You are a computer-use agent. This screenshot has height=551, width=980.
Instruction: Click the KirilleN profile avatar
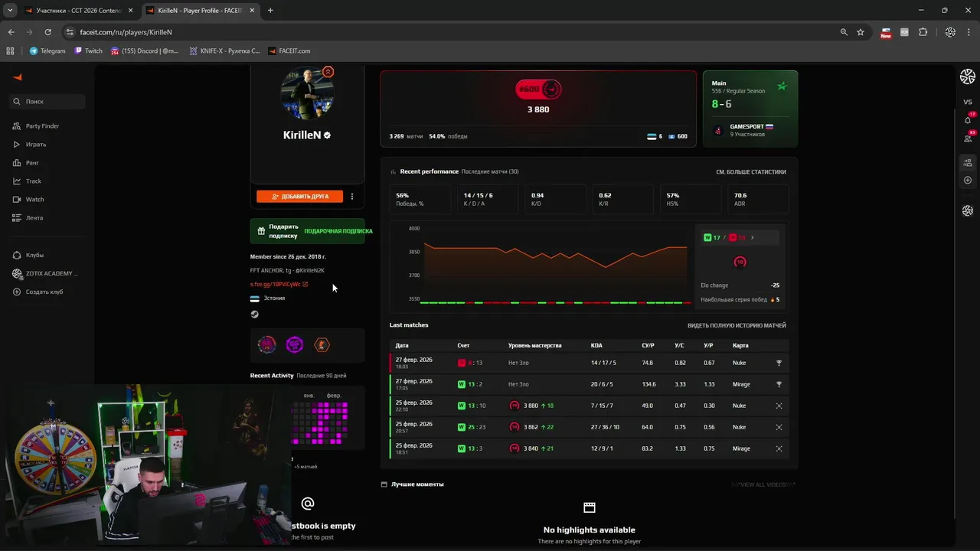[307, 93]
